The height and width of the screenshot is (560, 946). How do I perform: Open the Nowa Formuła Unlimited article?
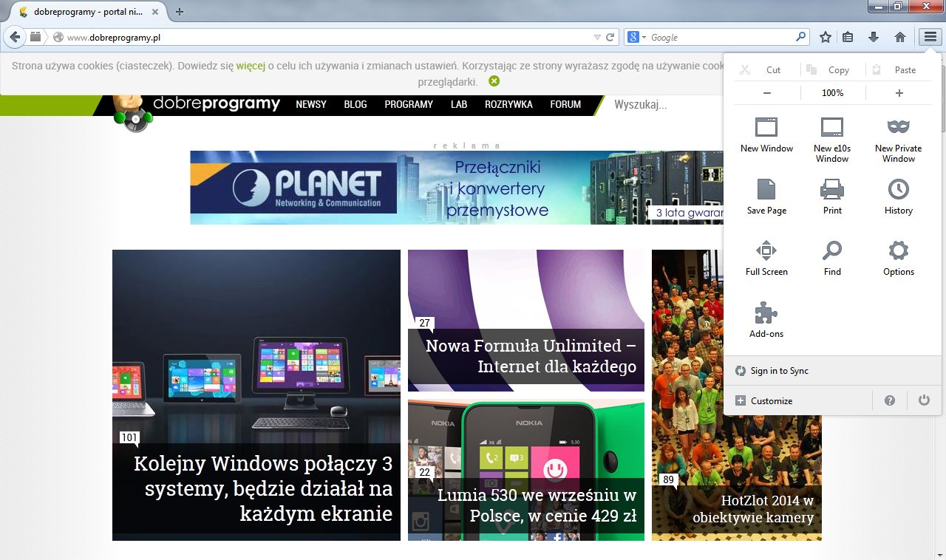point(531,356)
